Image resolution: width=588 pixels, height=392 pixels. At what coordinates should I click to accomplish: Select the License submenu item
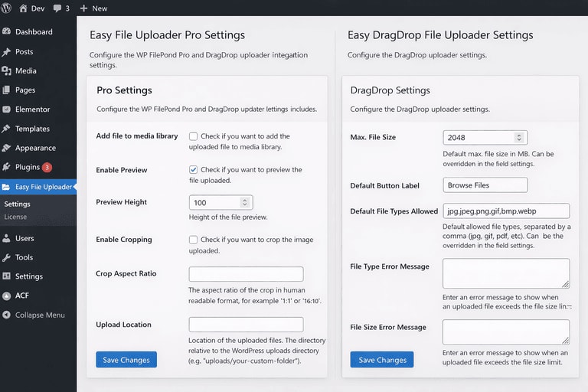click(15, 217)
